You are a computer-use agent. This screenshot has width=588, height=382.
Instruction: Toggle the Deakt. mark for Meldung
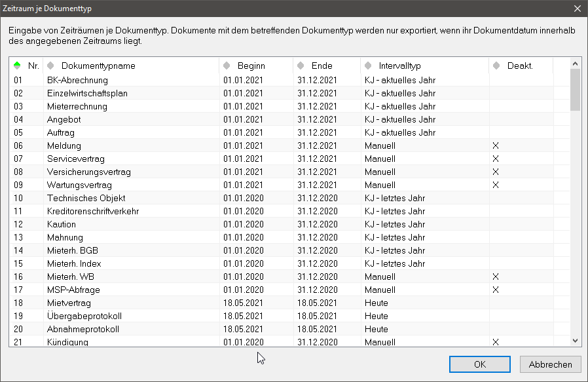(496, 145)
